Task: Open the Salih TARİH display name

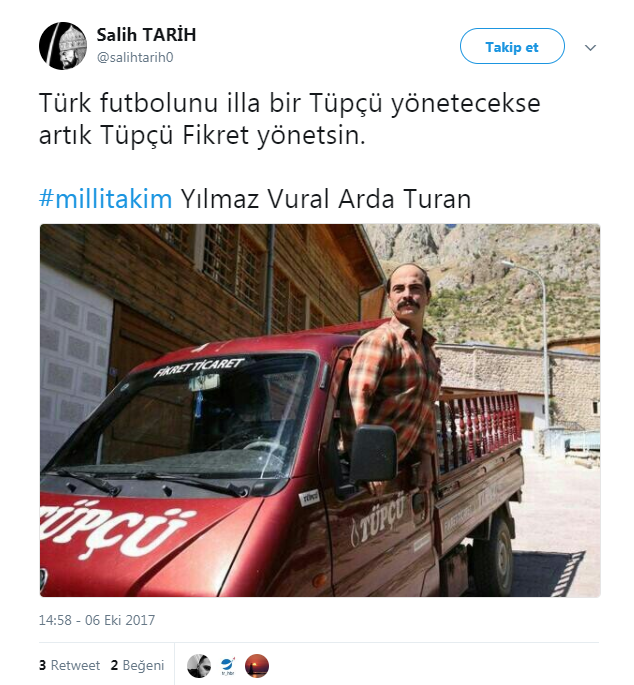Action: coord(146,35)
